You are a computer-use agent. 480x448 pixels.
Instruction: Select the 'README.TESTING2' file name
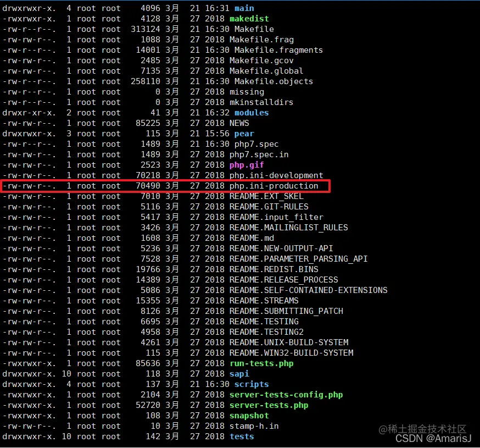[266, 332]
